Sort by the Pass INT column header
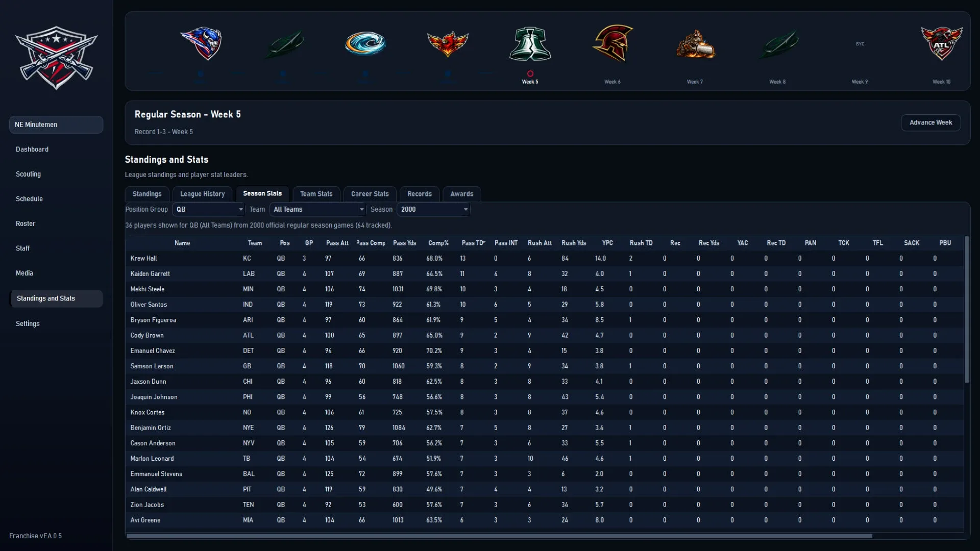Viewport: 980px width, 551px height. [x=506, y=243]
